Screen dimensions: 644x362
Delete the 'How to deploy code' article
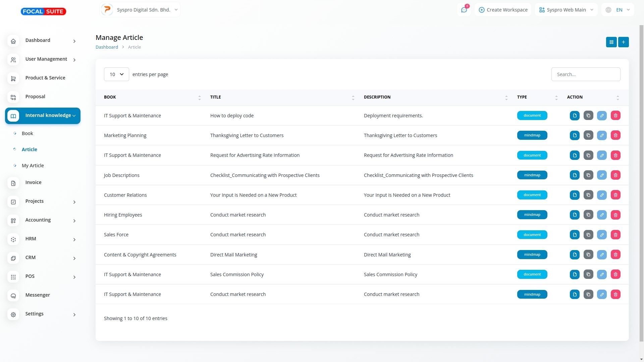click(615, 116)
